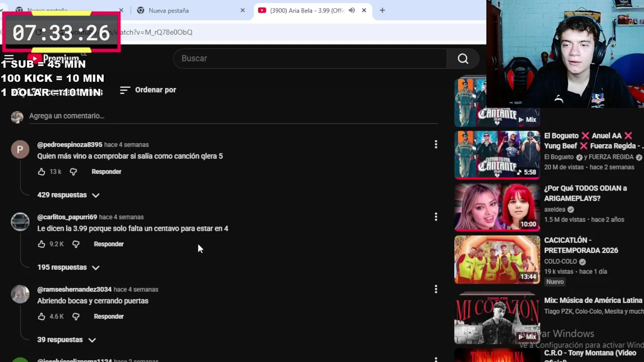Open @carlitos_papurri69 channel link
The height and width of the screenshot is (362, 644).
67,217
